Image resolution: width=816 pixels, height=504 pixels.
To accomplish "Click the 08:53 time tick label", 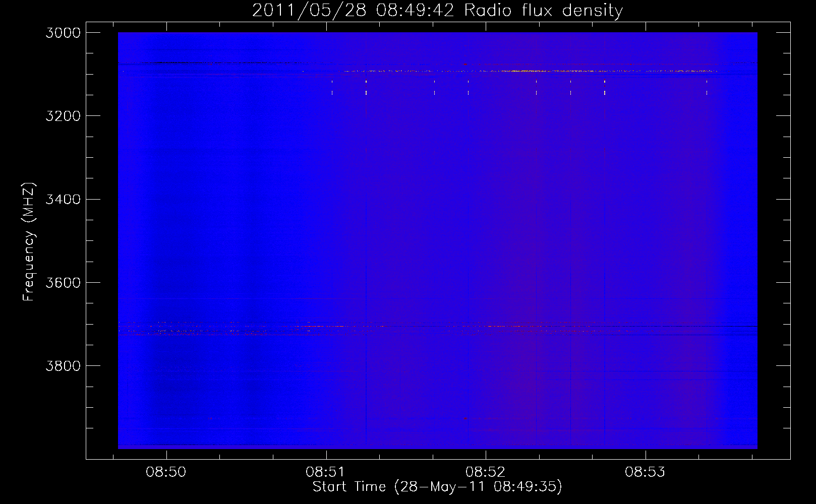I will tap(645, 472).
